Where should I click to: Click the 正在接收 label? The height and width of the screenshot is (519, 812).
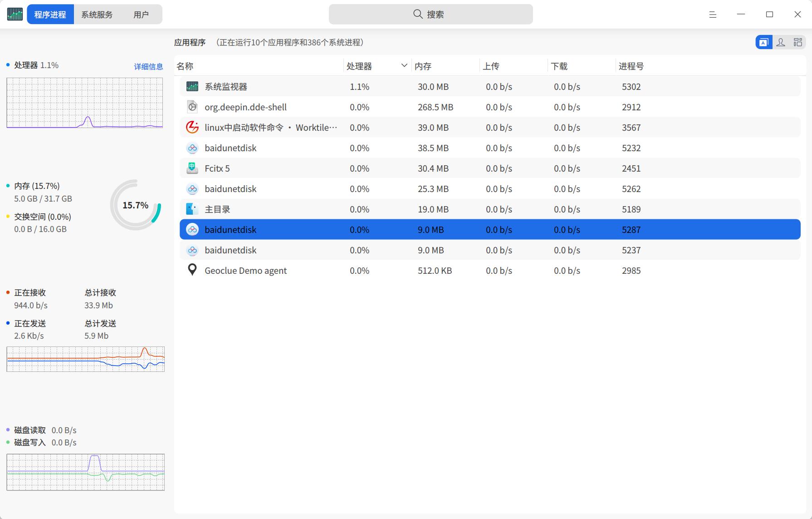30,292
